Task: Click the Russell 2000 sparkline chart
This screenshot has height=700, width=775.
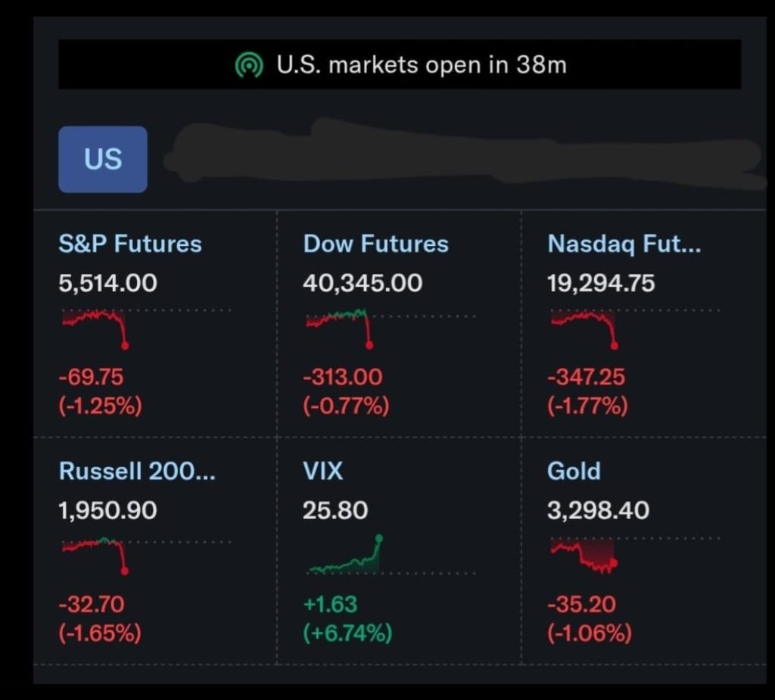Action: pos(95,554)
